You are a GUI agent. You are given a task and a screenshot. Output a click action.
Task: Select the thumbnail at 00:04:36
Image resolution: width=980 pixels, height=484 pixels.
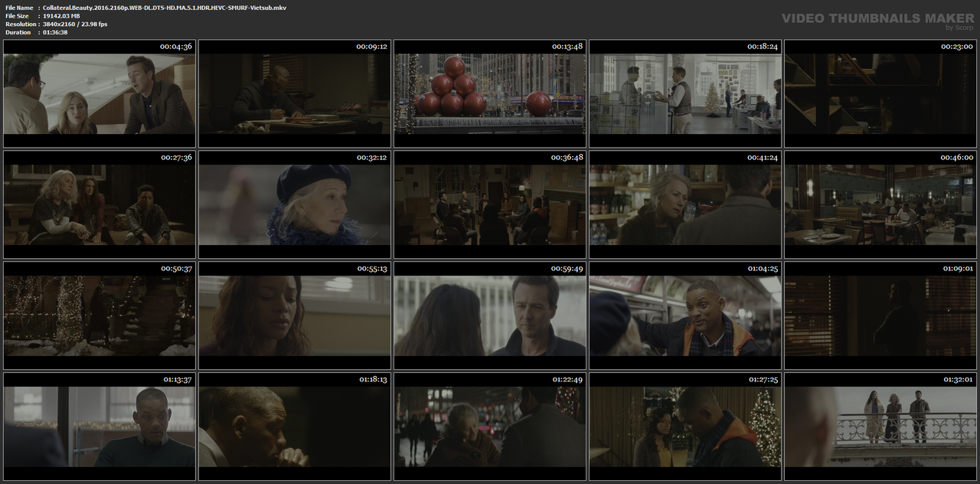[x=99, y=93]
